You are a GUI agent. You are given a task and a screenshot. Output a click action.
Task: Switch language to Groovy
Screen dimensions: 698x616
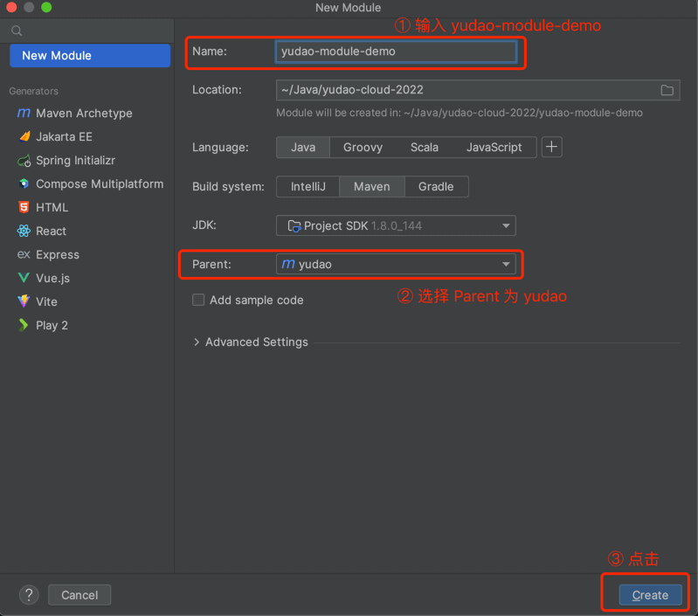point(363,148)
